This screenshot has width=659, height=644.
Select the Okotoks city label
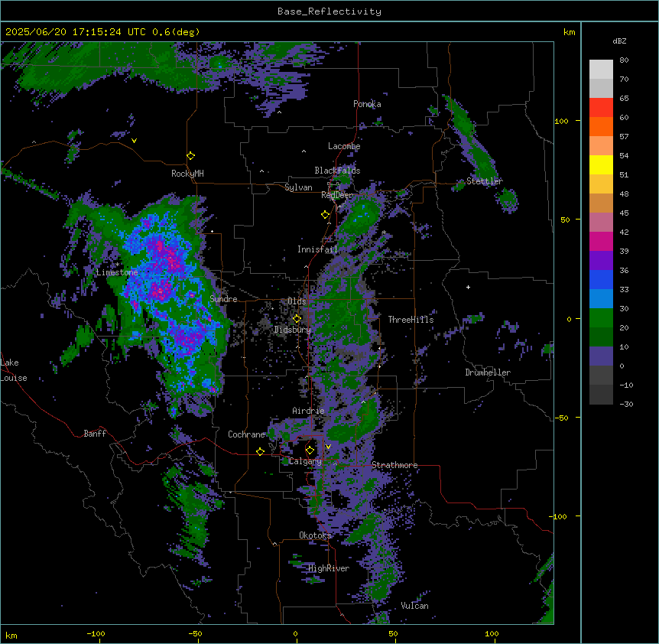(x=315, y=535)
